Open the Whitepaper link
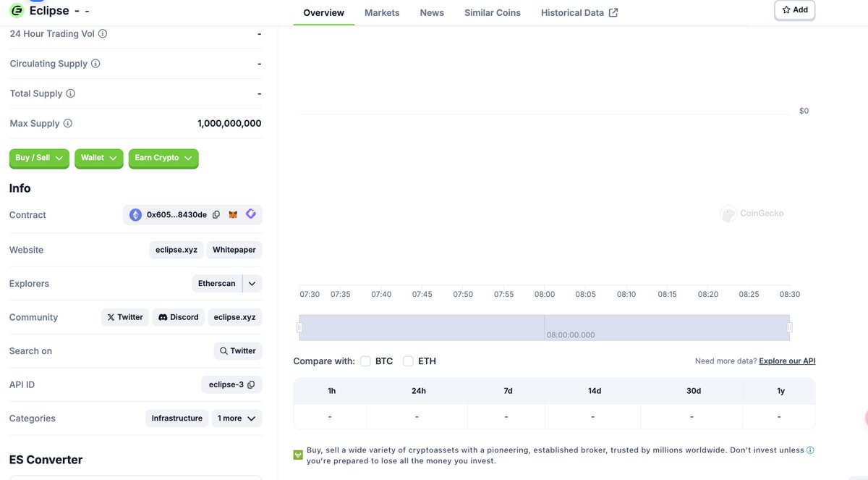This screenshot has width=868, height=480. [234, 250]
